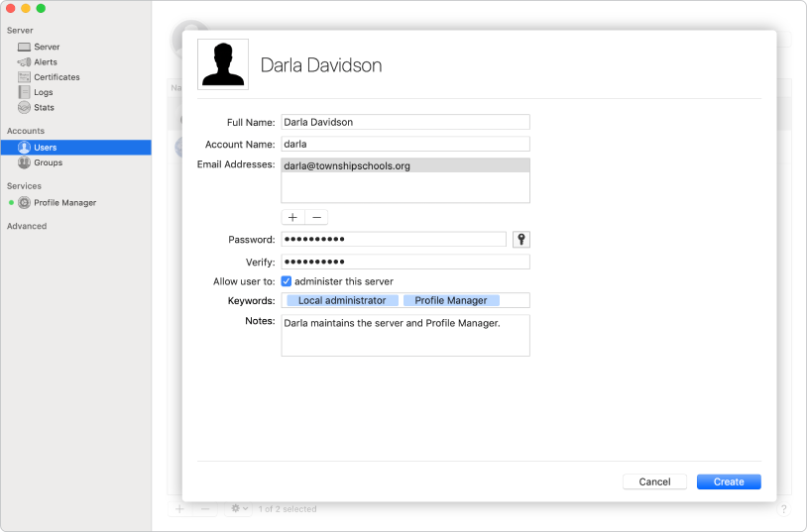Click the Server icon in sidebar
807x532 pixels.
click(x=25, y=47)
